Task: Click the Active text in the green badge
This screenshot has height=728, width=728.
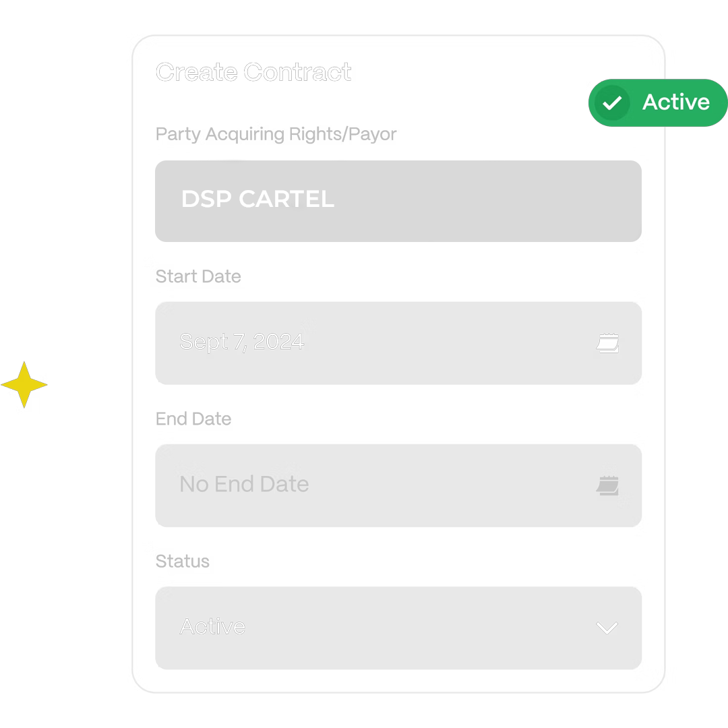Action: [x=675, y=102]
